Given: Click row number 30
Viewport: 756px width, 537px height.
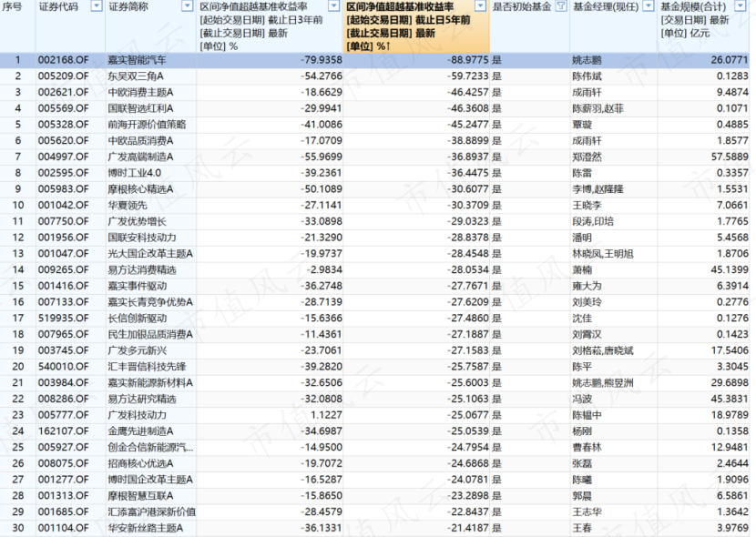Looking at the screenshot, I should pyautogui.click(x=18, y=528).
